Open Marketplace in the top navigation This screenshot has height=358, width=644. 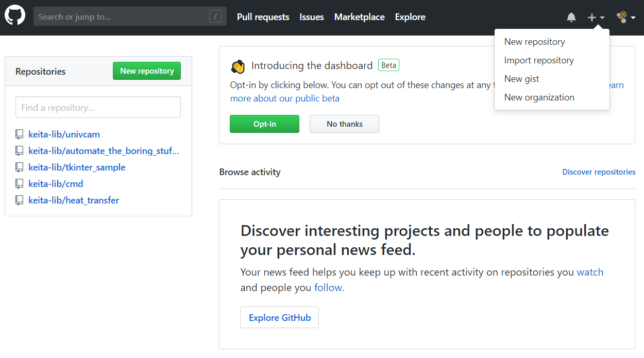point(360,17)
